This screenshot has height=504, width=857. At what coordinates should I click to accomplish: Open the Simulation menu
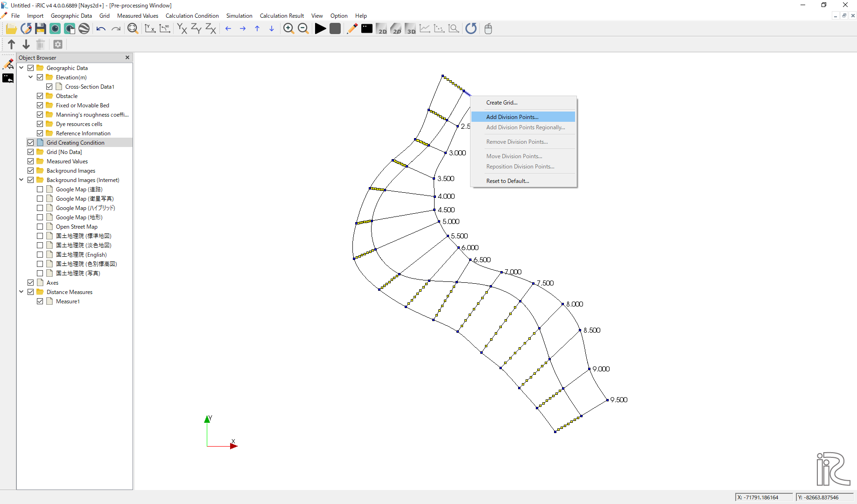[x=239, y=16]
